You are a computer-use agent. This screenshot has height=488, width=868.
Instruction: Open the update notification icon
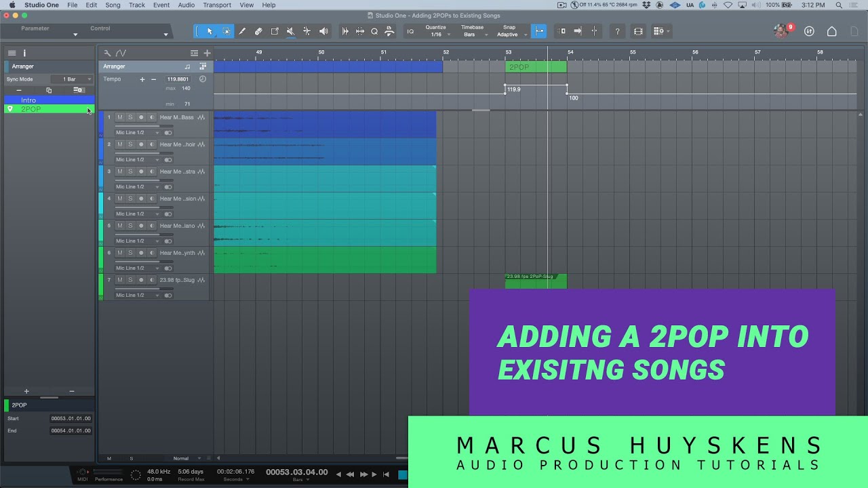809,31
